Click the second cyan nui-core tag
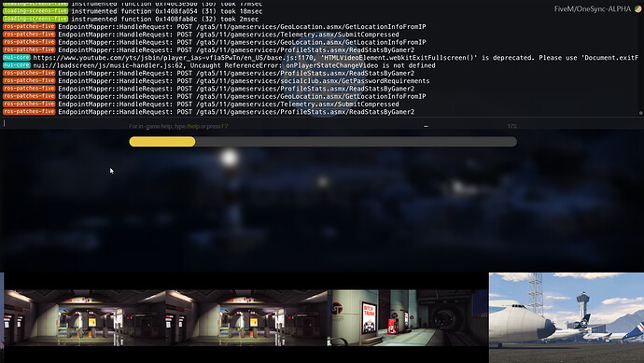The width and height of the screenshot is (644, 363). point(17,65)
